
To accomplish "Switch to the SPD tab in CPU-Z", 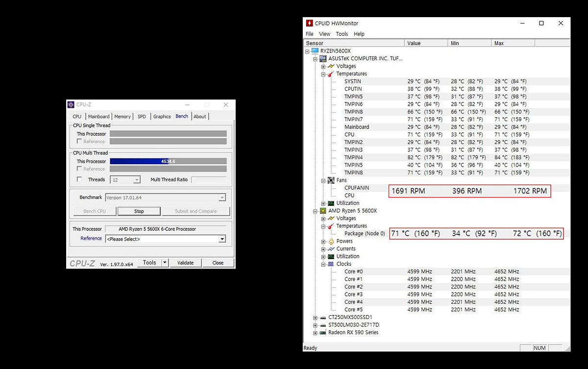I will [142, 117].
